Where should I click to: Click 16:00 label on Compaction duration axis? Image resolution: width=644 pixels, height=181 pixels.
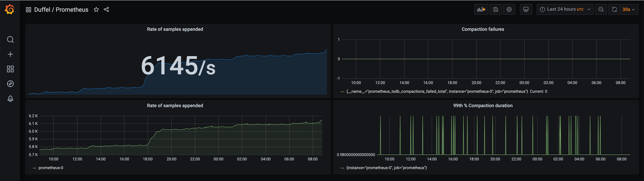[453, 159]
